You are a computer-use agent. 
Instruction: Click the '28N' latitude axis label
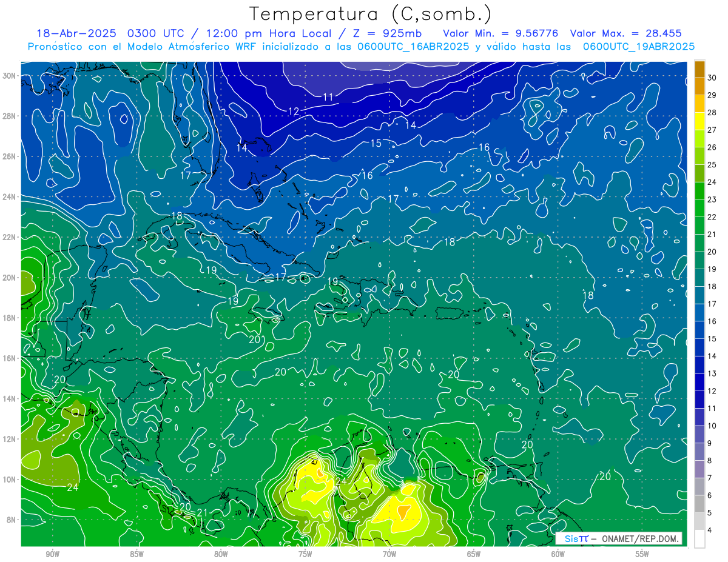pos(8,116)
